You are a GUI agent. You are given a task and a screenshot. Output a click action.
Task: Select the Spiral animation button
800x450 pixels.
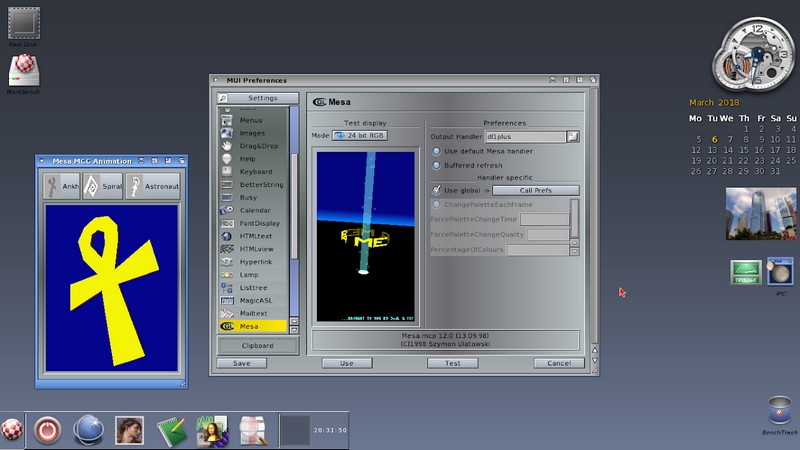103,186
